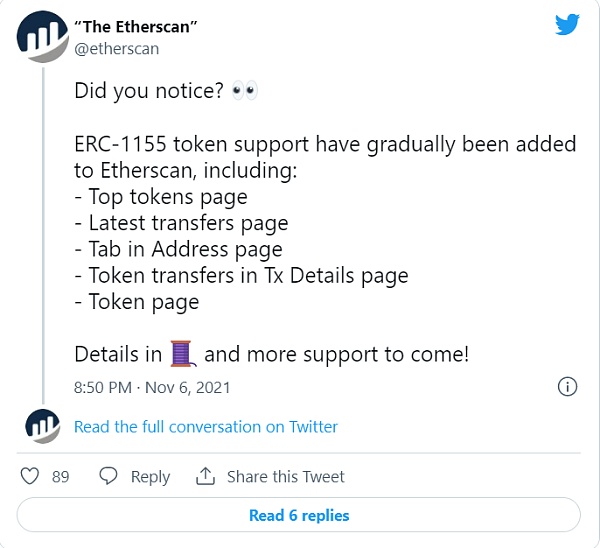Open the tweet info circle icon

click(566, 386)
